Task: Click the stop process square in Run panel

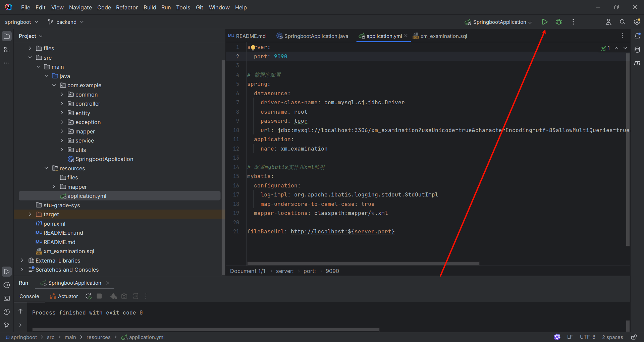Action: 99,296
